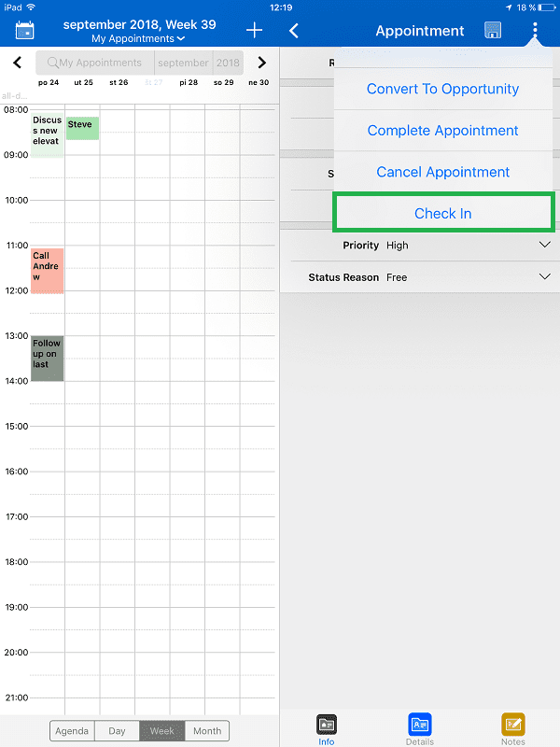Expand the Priority High dropdown
The width and height of the screenshot is (560, 747).
pos(545,245)
